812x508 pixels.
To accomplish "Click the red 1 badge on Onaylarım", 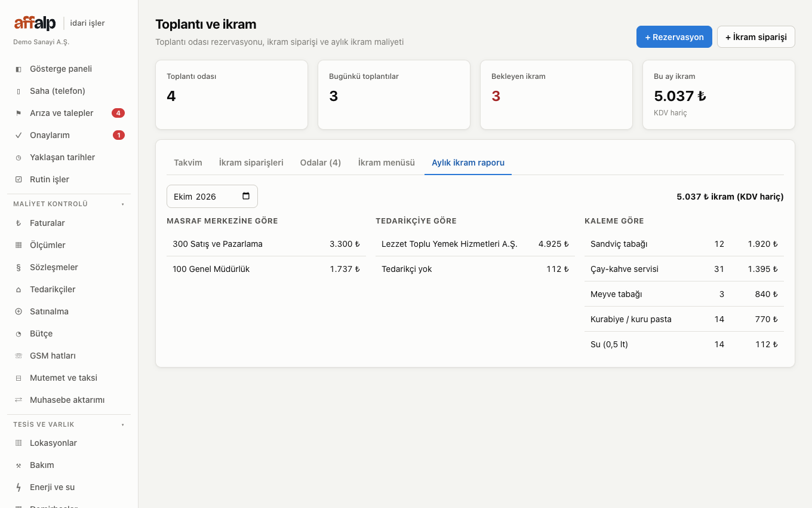I will tap(119, 135).
